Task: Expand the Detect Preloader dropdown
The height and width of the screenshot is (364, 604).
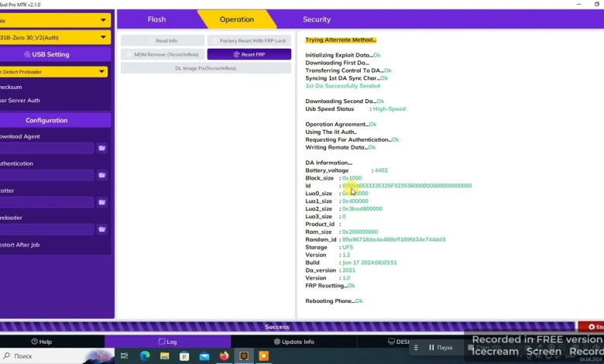Action: point(101,72)
